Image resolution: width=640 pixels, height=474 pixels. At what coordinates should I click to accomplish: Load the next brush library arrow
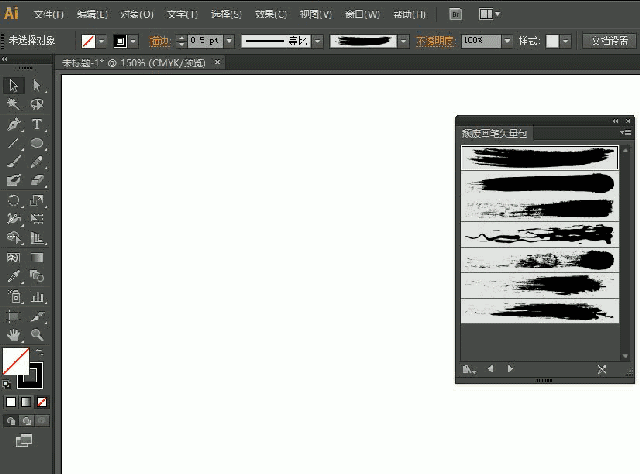[511, 369]
